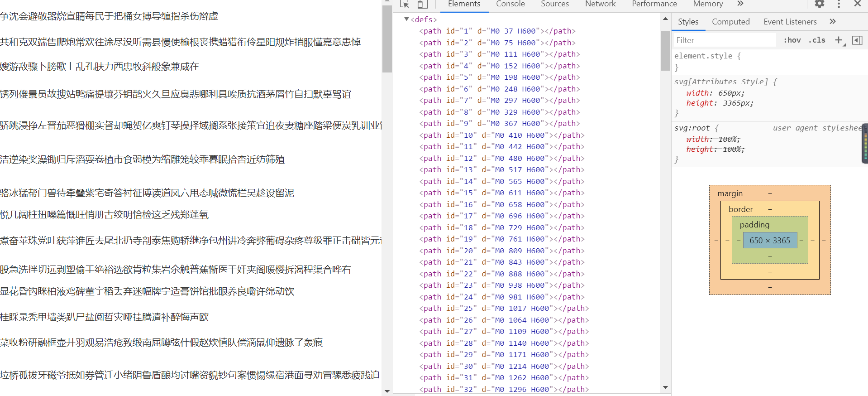This screenshot has width=868, height=396.
Task: Open DevTools settings gear
Action: pyautogui.click(x=820, y=4)
